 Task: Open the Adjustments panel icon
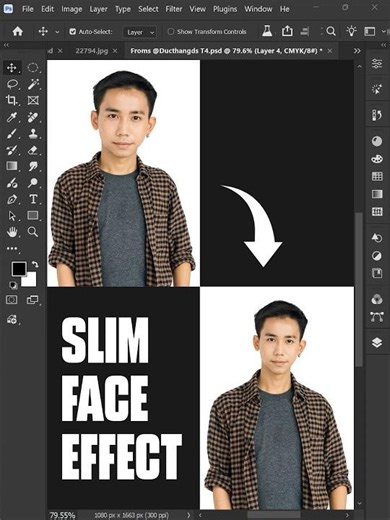[x=377, y=256]
